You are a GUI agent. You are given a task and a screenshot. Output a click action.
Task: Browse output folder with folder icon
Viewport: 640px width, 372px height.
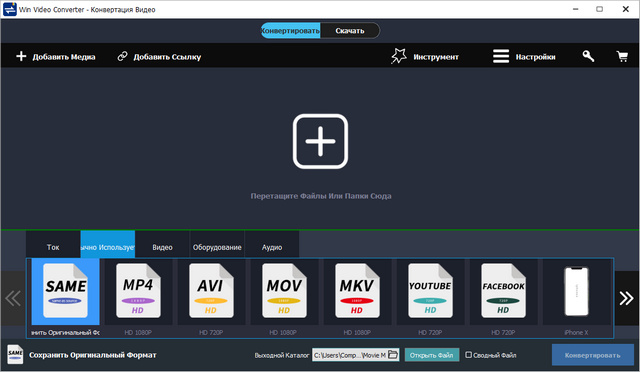pos(393,354)
